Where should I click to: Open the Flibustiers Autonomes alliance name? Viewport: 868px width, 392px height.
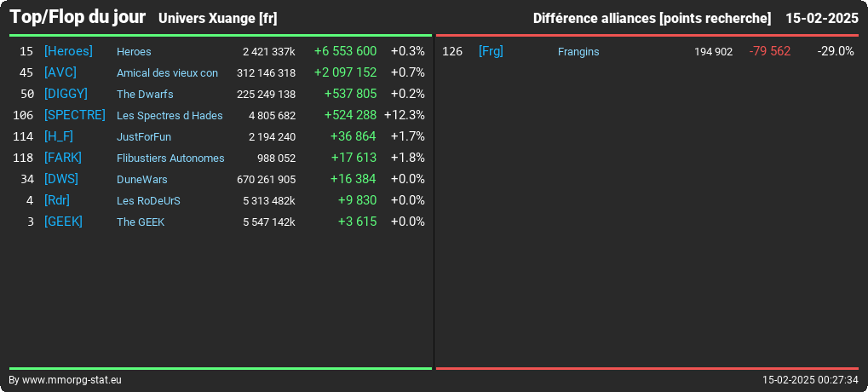point(170,159)
